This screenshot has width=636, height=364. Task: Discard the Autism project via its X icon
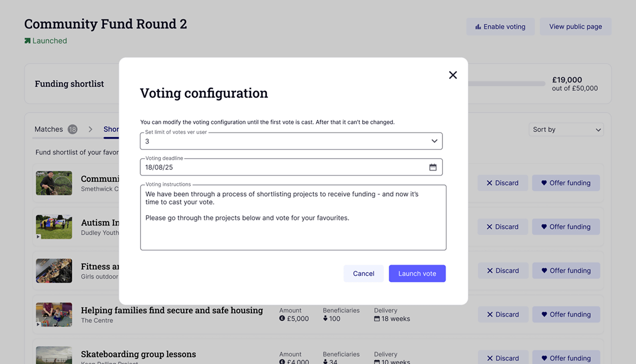click(489, 227)
